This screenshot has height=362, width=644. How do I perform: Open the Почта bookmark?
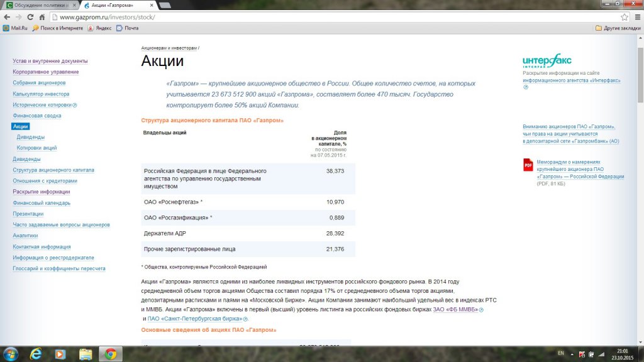(127, 28)
